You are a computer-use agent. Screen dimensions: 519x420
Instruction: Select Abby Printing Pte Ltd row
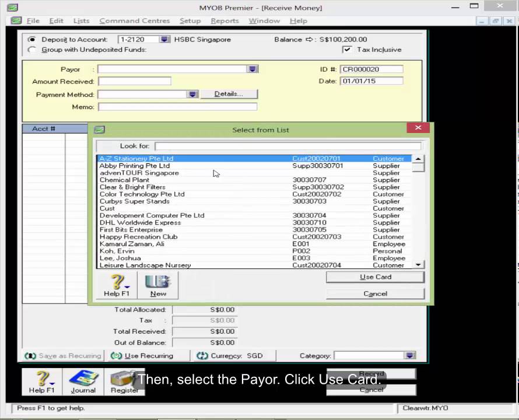254,166
